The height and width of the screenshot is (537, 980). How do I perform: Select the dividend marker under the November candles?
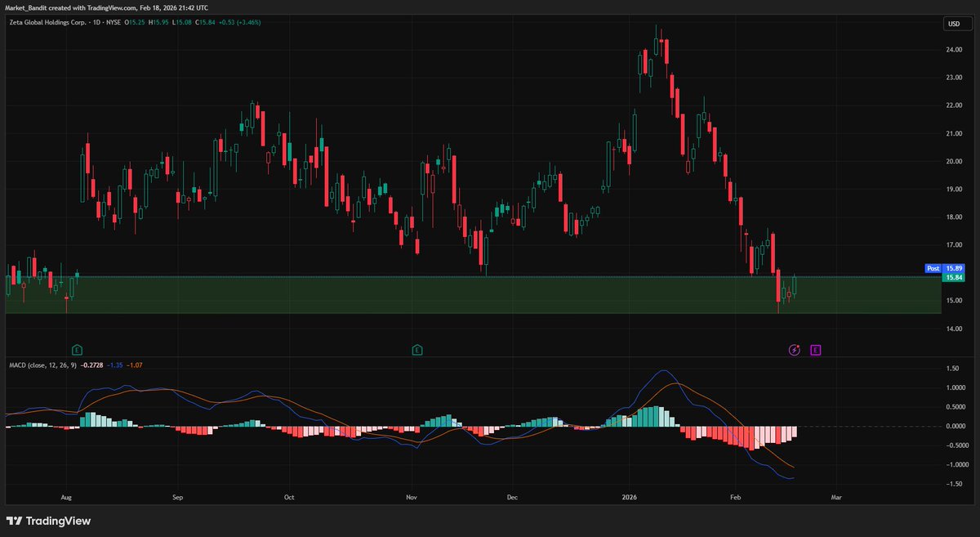click(416, 349)
